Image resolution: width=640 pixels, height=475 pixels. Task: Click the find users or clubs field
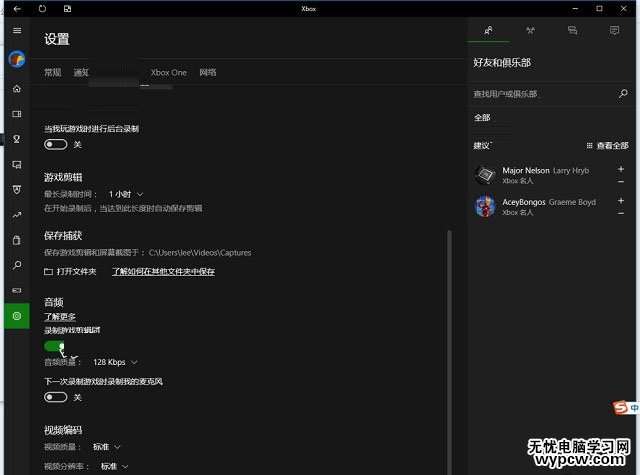coord(545,94)
